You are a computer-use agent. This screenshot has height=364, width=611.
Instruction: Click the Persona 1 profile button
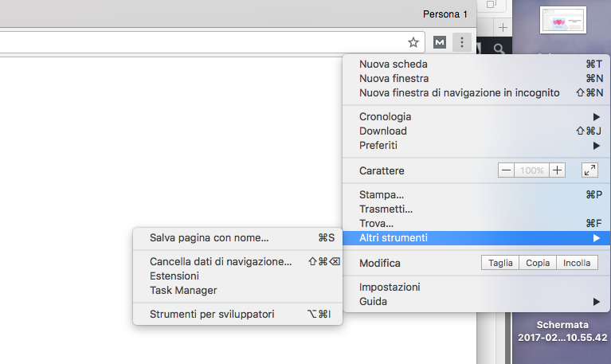[x=445, y=14]
